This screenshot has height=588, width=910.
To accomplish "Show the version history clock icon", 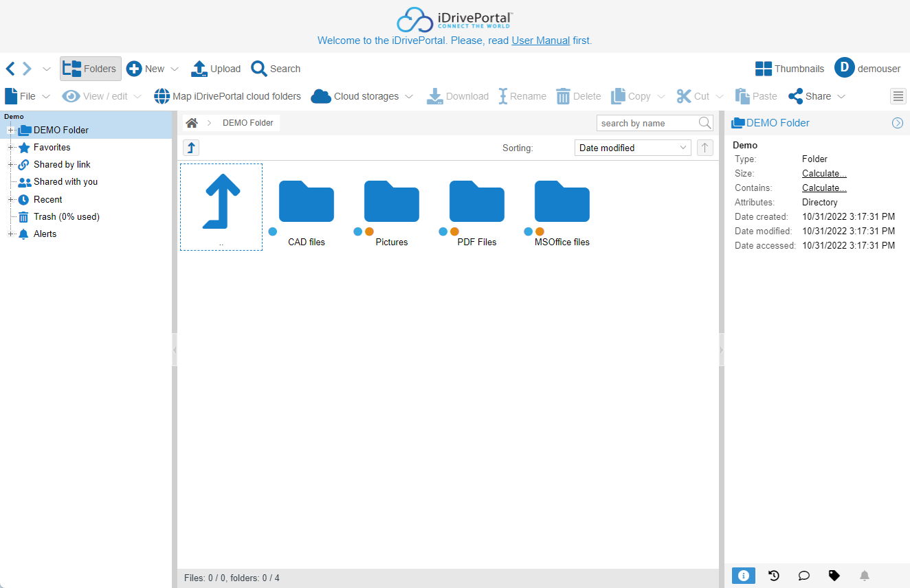I will point(774,576).
